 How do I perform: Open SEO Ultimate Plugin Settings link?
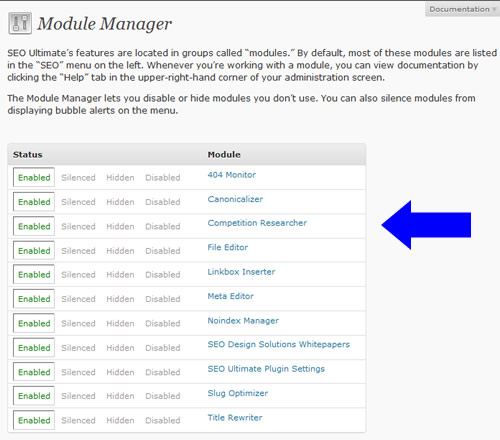tap(266, 369)
